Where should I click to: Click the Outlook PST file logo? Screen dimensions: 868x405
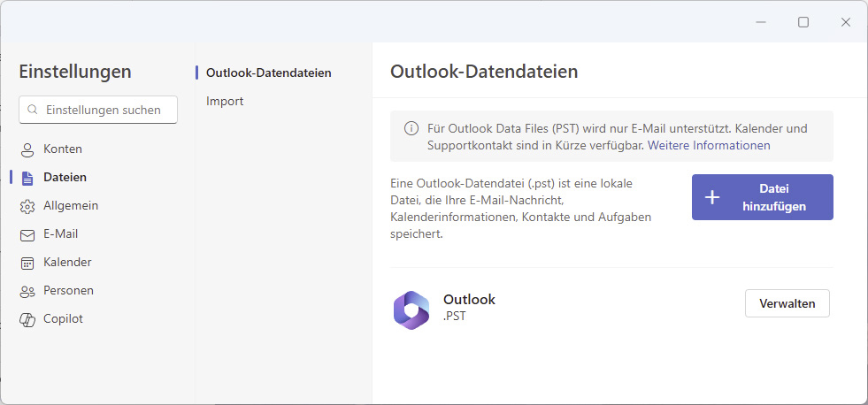click(411, 309)
